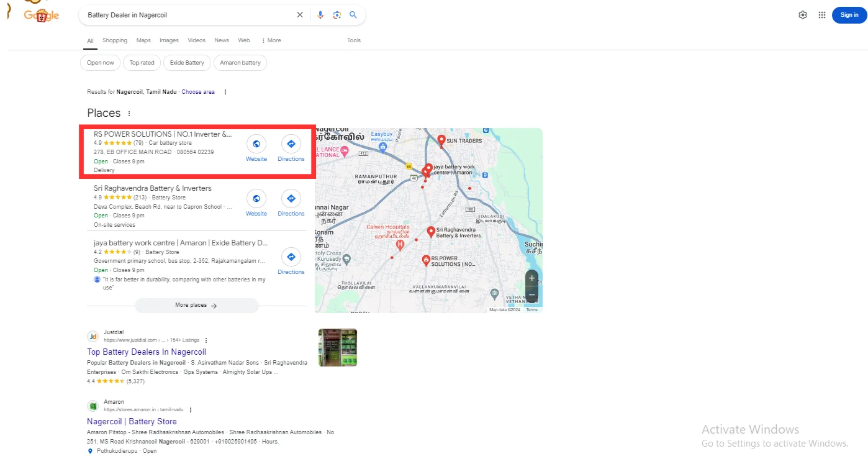Screen dimensions: 868x469
Task: Open three-dot menu beside Choose area
Action: pyautogui.click(x=225, y=92)
